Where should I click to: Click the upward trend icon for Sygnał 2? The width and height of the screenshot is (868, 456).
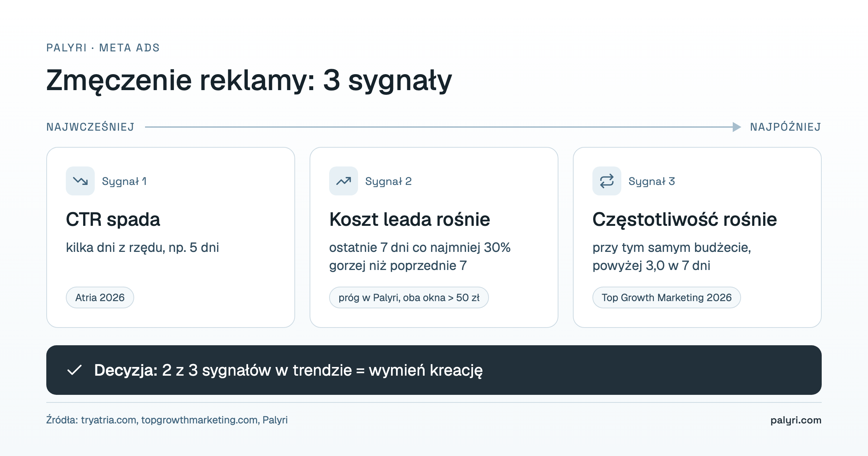tap(344, 181)
